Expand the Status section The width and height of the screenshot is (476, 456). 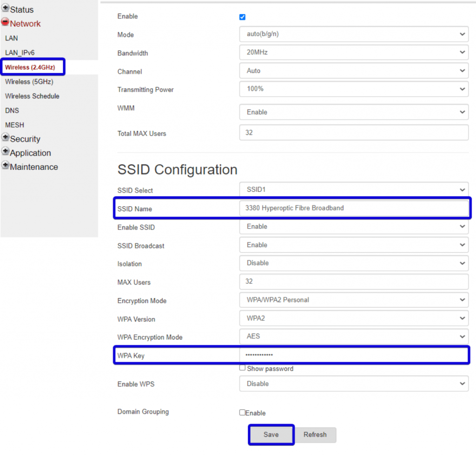coord(5,9)
